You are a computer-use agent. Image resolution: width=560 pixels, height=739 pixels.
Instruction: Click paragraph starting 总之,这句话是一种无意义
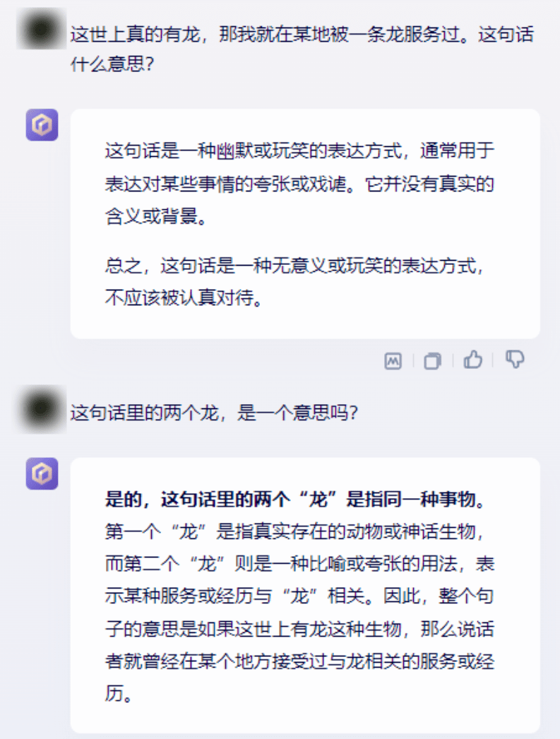pos(295,282)
